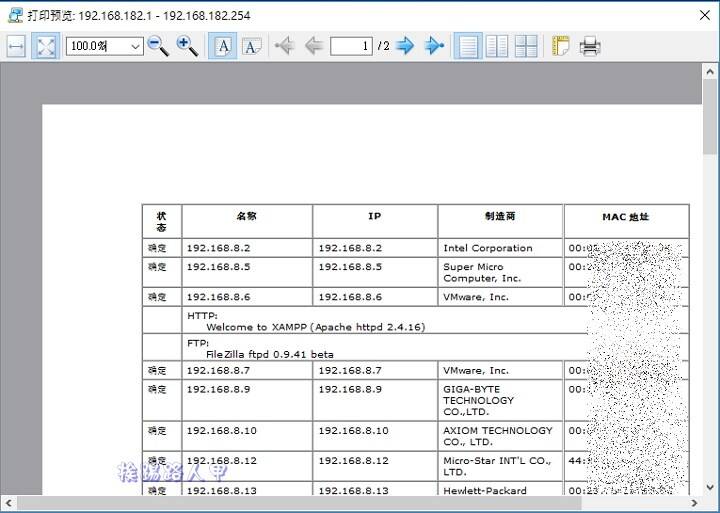Go to the previous page

(x=314, y=46)
